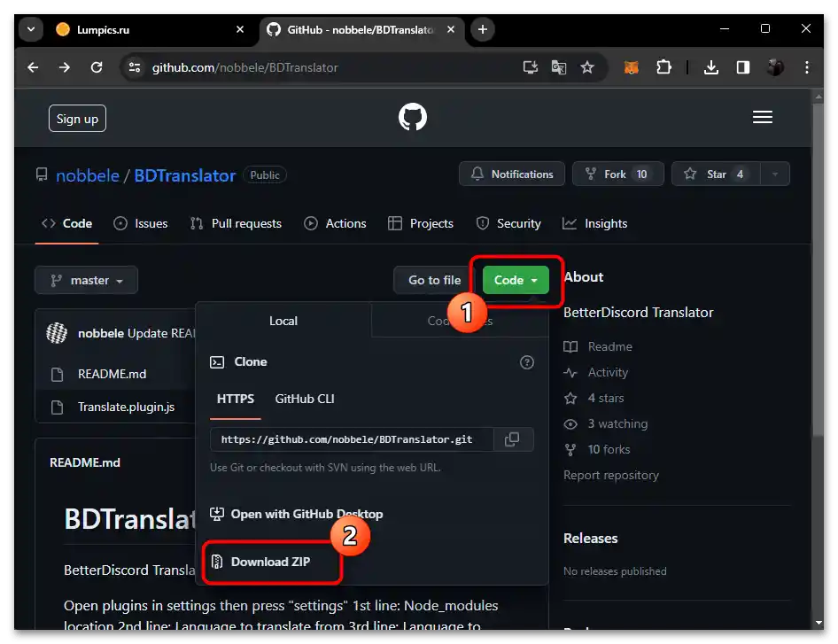The image size is (838, 644).
Task: Click the clone URL field
Action: [352, 439]
